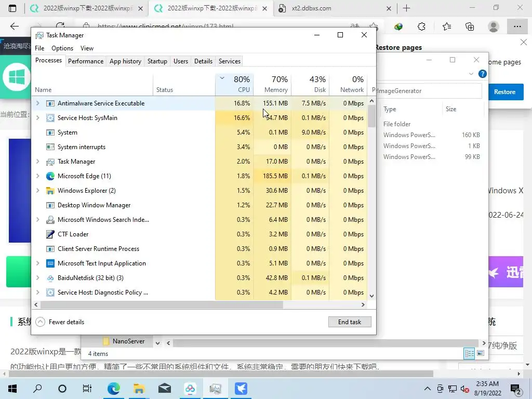Click the System interrupts process icon
This screenshot has height=399, width=532.
pos(50,147)
